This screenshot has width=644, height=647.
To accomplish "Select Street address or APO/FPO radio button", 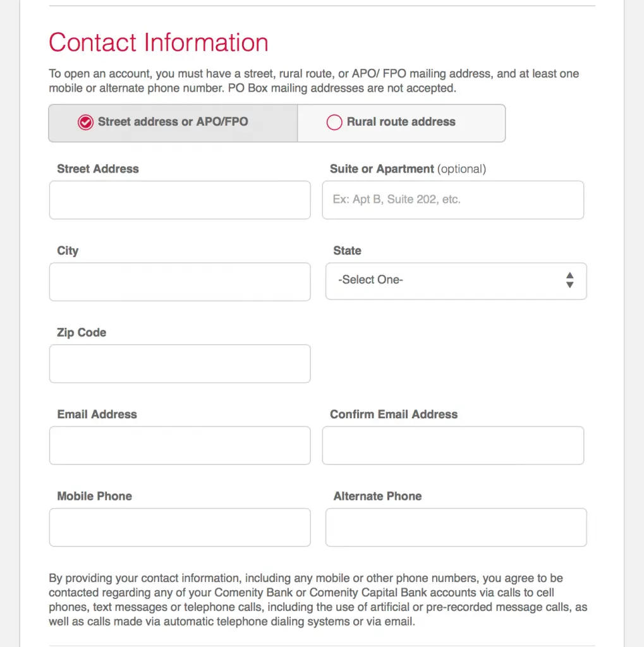I will point(85,123).
